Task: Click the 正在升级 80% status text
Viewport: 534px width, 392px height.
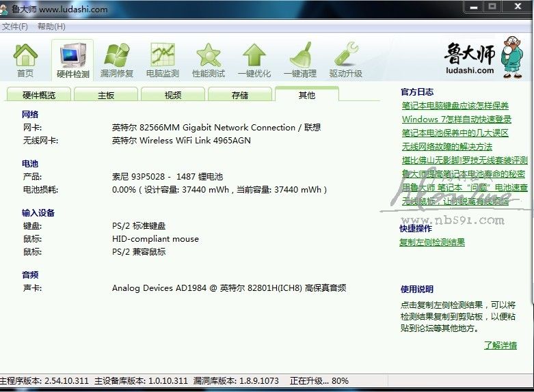Action: (x=319, y=380)
